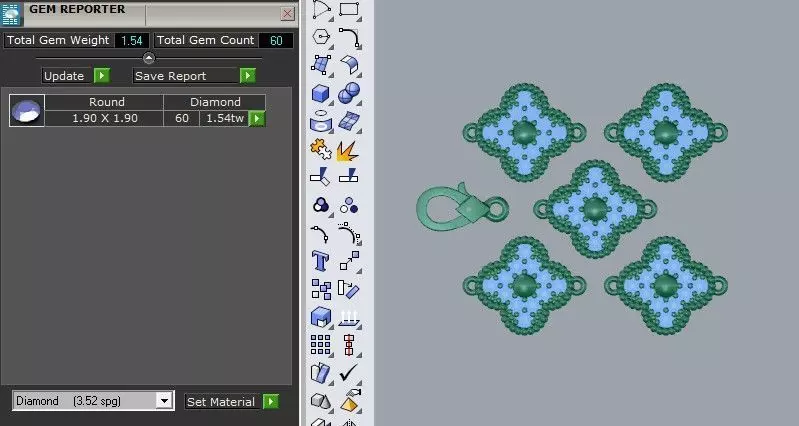Select the Group objects tool

coord(321,205)
